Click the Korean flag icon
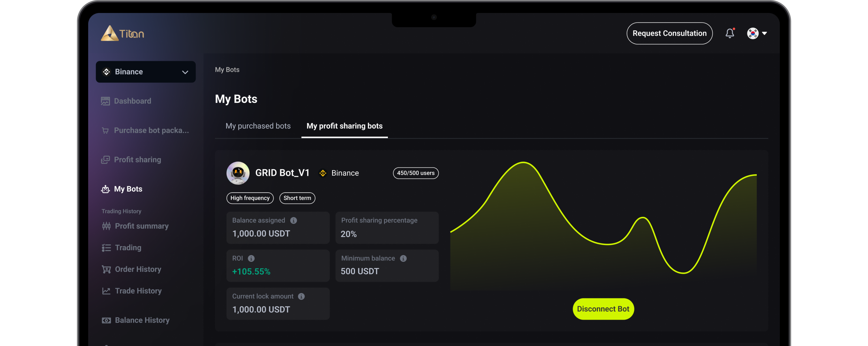 tap(752, 33)
